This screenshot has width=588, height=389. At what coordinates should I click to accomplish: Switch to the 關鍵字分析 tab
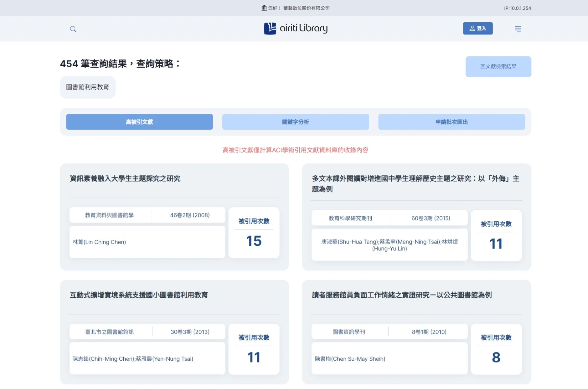(x=295, y=122)
